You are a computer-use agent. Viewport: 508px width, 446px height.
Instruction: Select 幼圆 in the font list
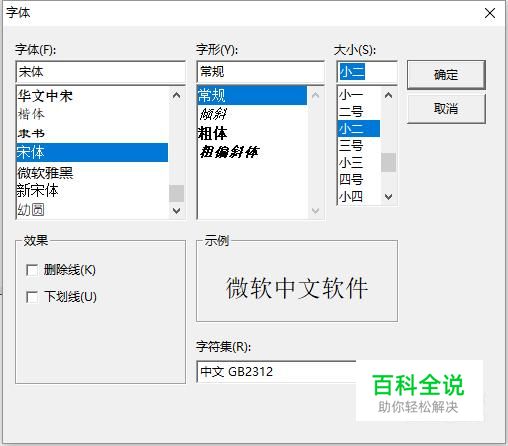[92, 210]
